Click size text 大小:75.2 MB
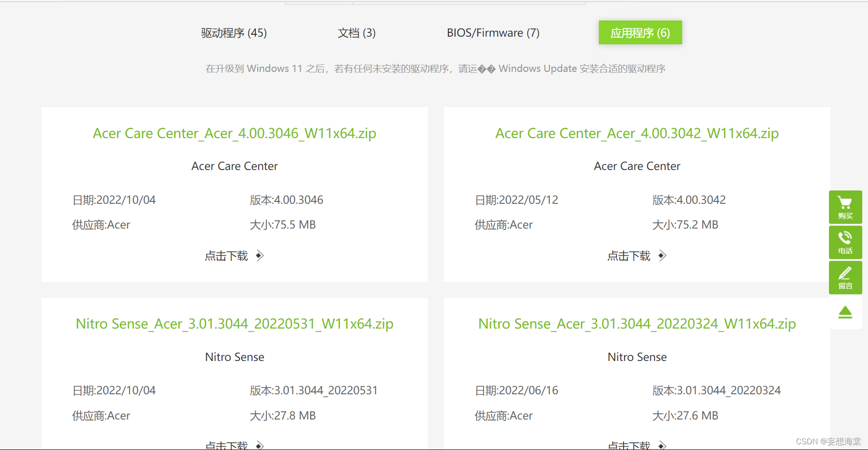 tap(685, 225)
